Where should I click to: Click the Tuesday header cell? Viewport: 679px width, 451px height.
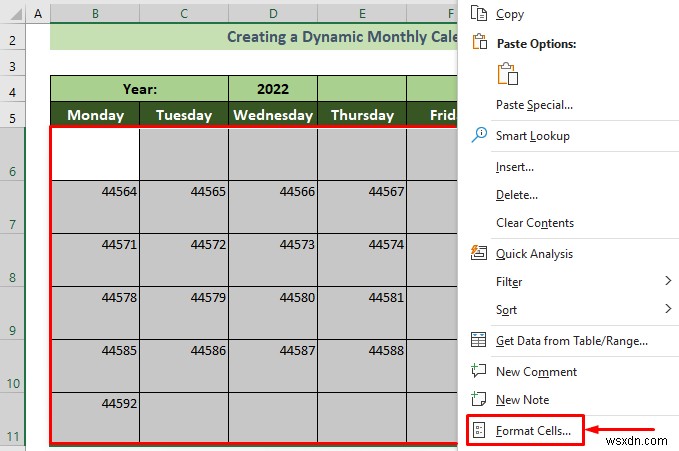pos(184,115)
